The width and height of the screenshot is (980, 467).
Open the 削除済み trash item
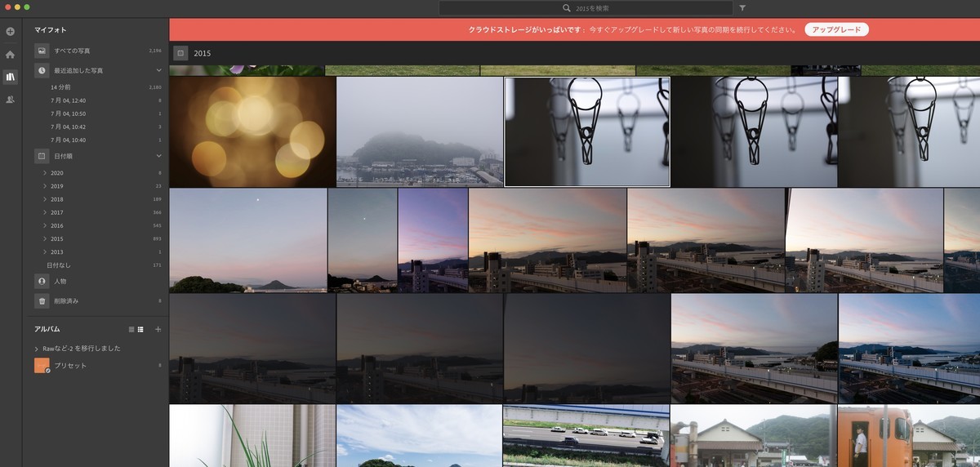tap(98, 300)
